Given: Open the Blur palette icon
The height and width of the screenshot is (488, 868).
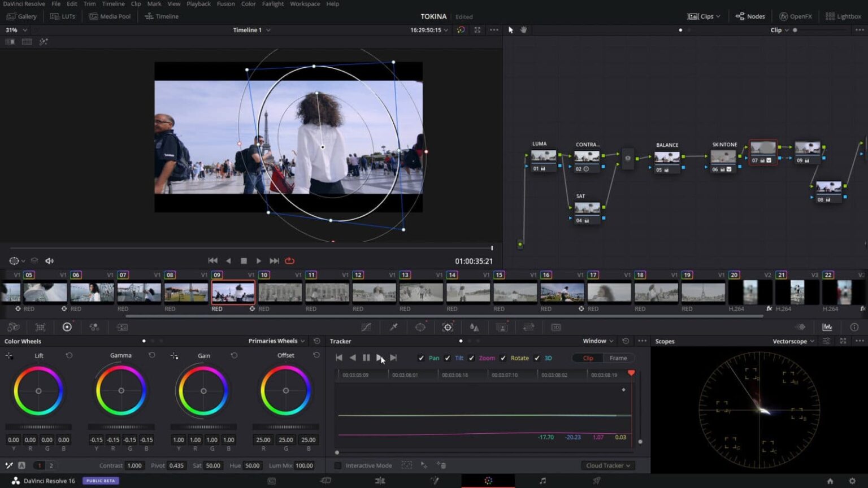Looking at the screenshot, I should click(x=474, y=327).
